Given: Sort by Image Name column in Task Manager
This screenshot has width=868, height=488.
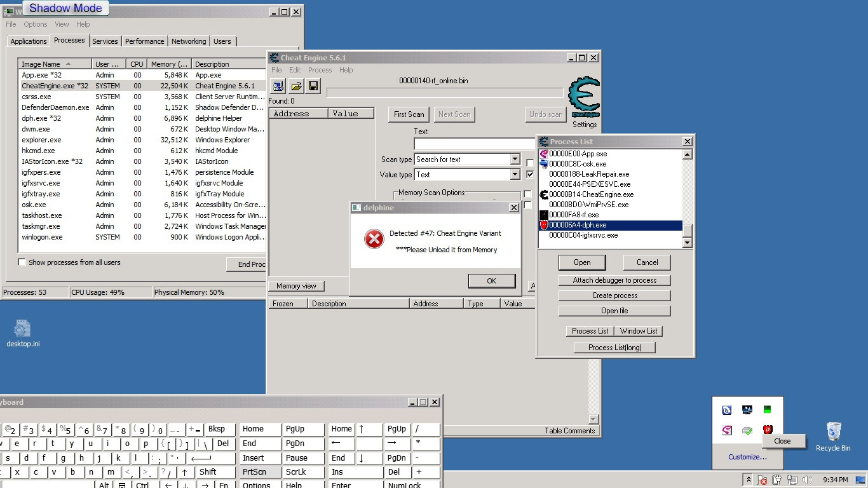Looking at the screenshot, I should click(x=55, y=64).
